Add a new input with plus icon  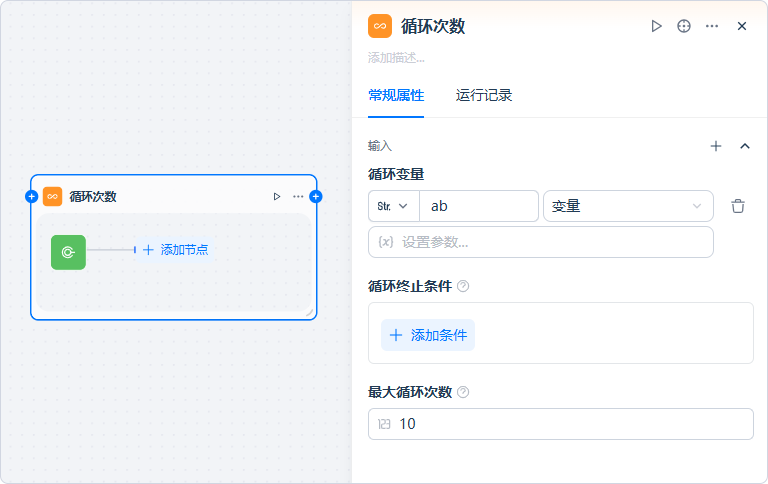point(715,146)
